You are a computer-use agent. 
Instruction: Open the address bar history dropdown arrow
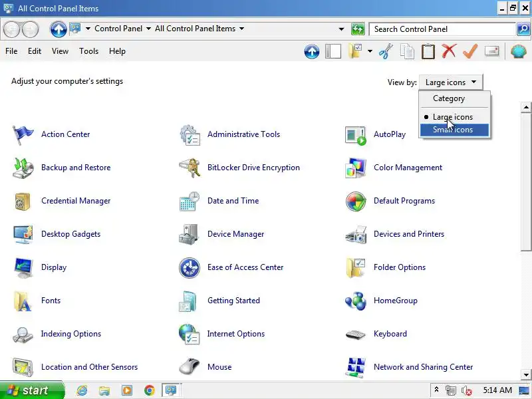click(341, 29)
